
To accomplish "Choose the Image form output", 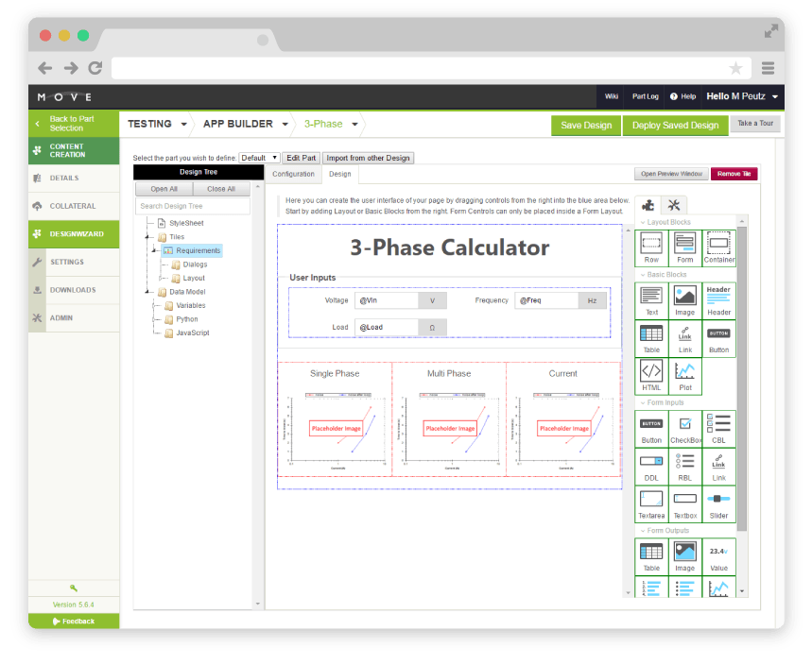I will [685, 556].
